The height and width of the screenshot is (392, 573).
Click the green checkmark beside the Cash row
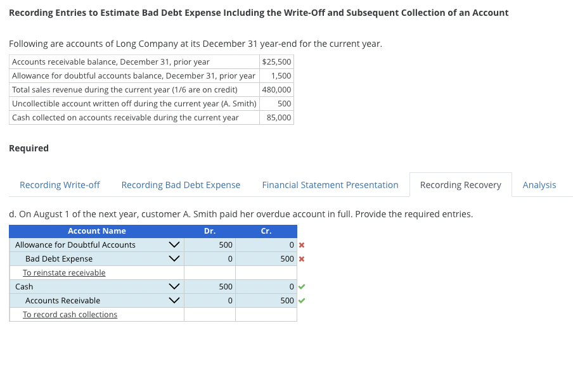tap(301, 286)
